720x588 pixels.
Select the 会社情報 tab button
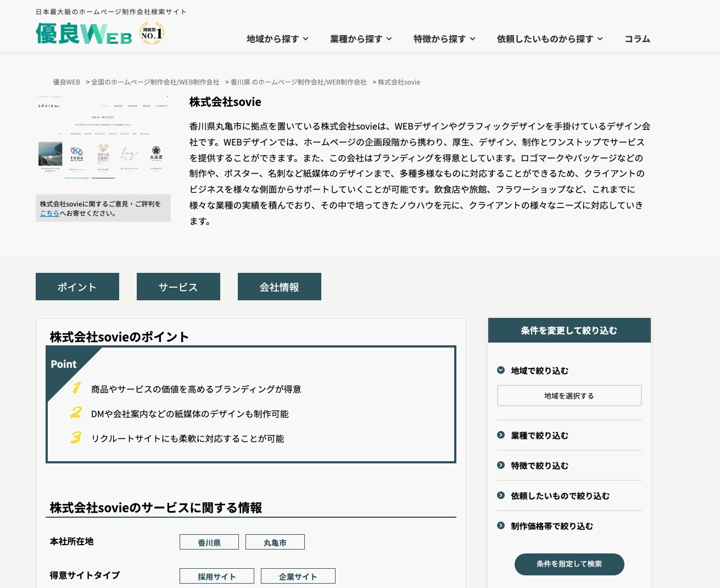(x=280, y=287)
